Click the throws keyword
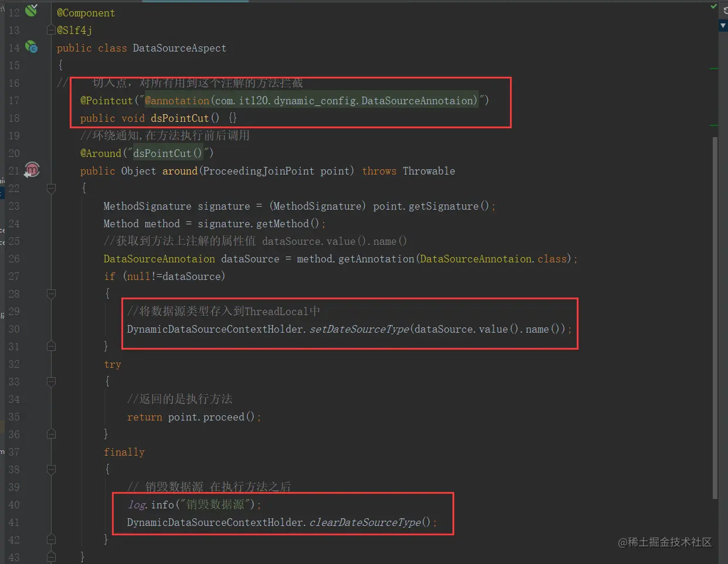This screenshot has height=564, width=728. click(x=379, y=171)
